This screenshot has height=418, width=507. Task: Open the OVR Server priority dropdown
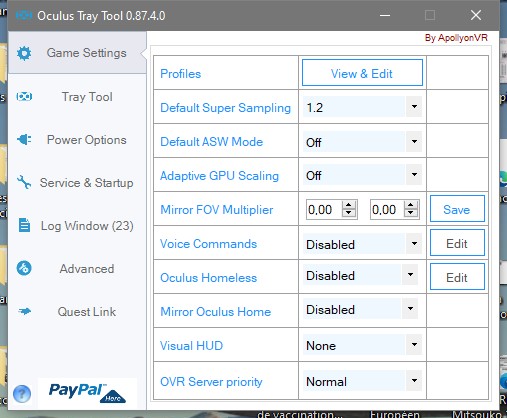(414, 380)
